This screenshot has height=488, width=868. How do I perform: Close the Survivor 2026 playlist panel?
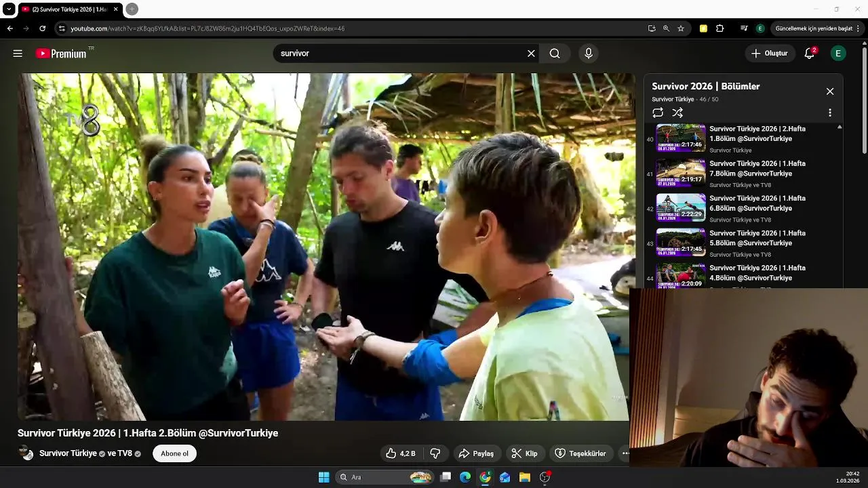(x=829, y=91)
